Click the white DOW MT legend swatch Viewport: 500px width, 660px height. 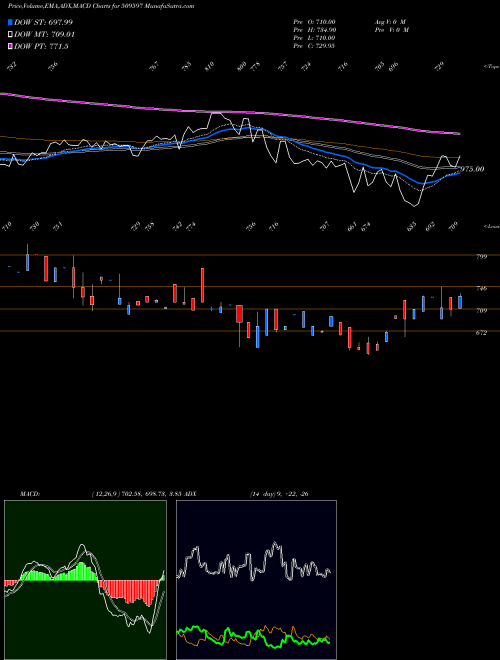coord(10,34)
